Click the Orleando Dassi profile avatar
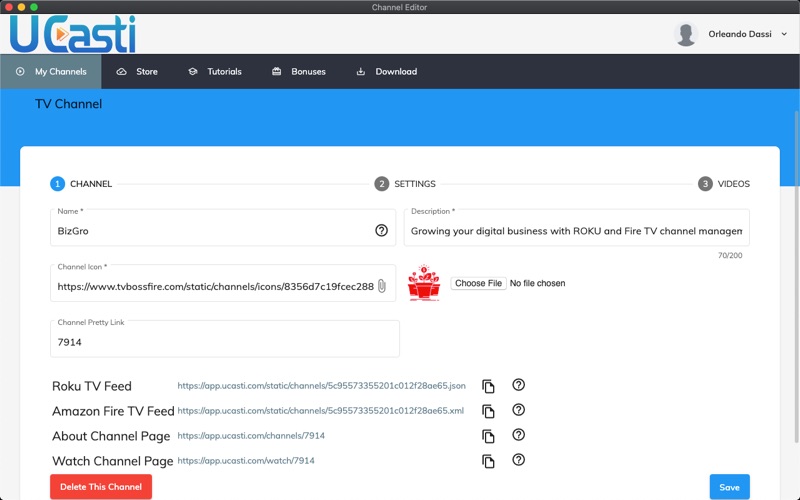The width and height of the screenshot is (800, 500). point(686,34)
